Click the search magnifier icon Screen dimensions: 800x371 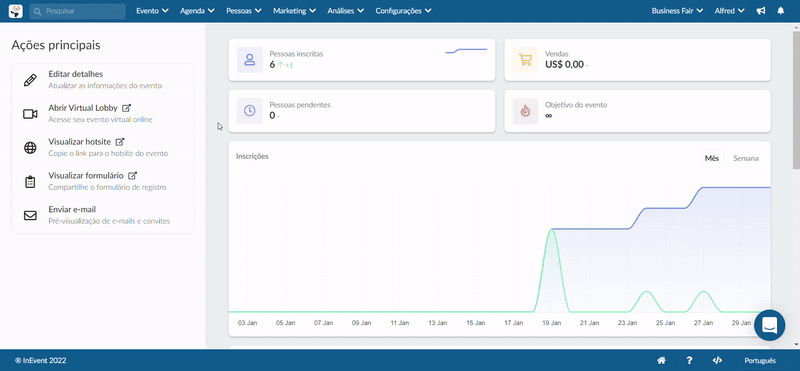click(37, 11)
